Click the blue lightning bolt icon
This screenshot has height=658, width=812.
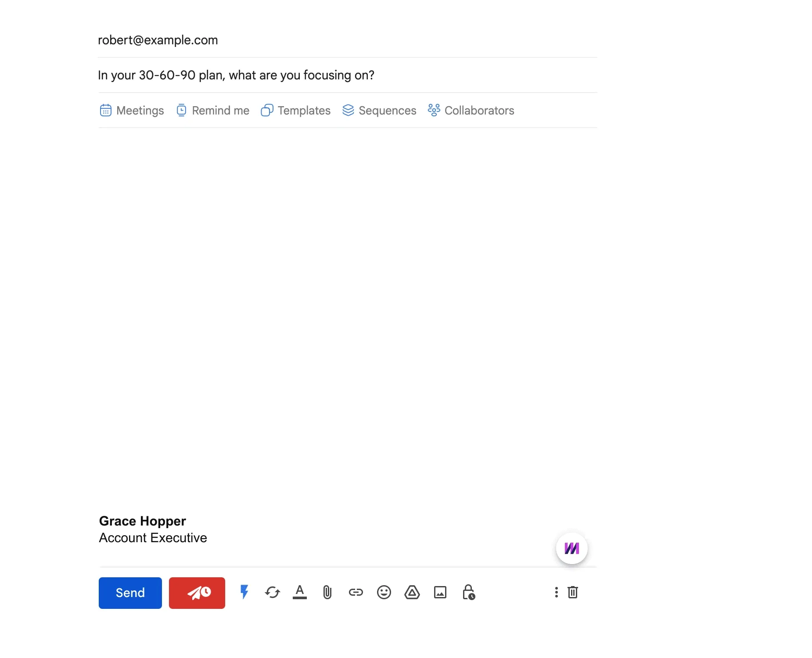[x=244, y=592]
